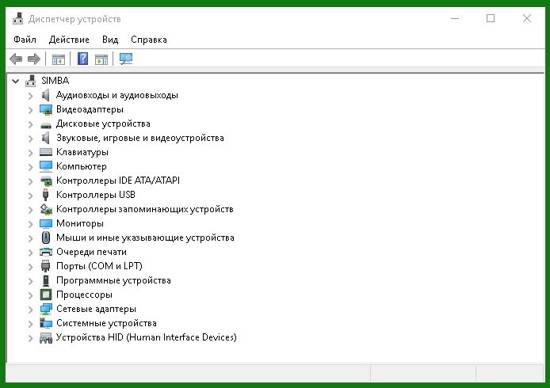This screenshot has height=388, width=550.
Task: Expand the Видеоадаптеры chevron
Action: click(x=31, y=110)
